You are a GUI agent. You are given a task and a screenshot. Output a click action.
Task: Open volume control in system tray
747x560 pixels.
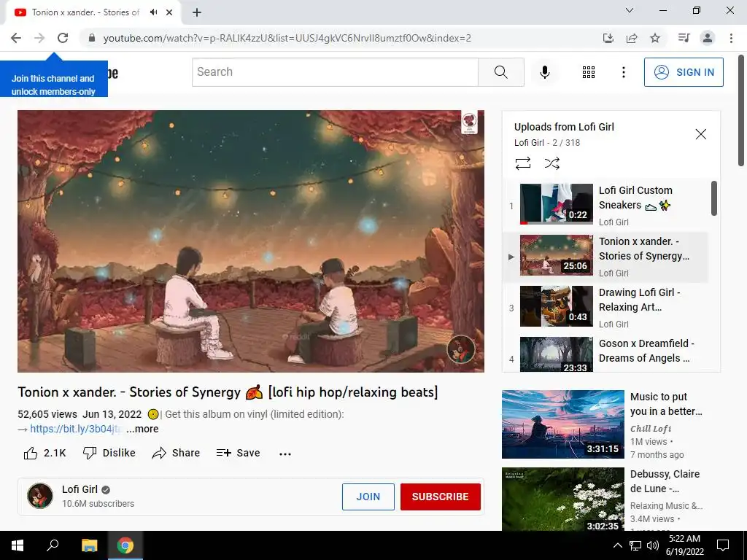(x=653, y=545)
